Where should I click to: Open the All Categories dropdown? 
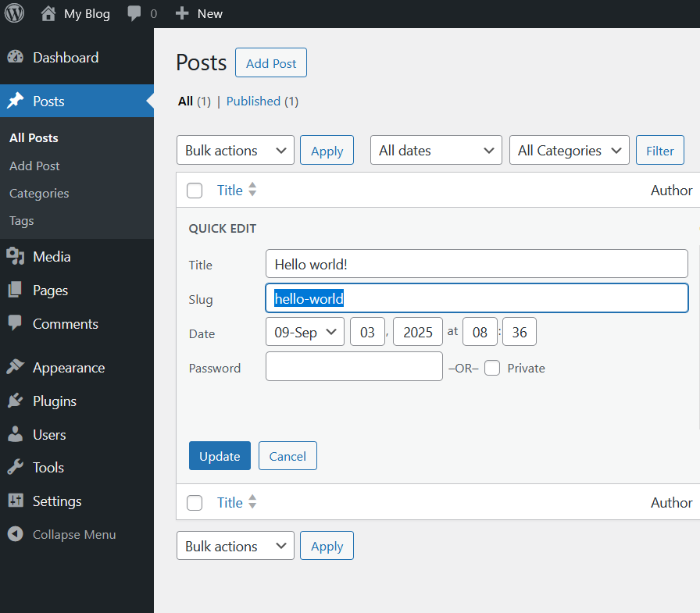click(569, 151)
